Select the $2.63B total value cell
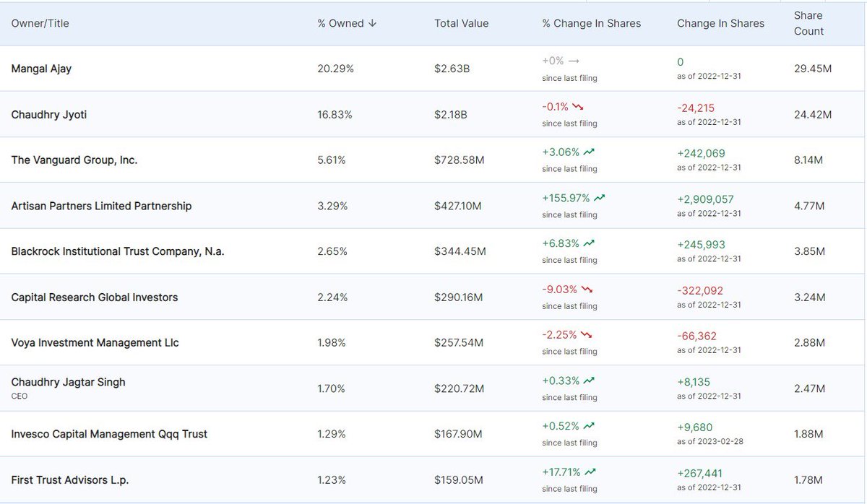The height and width of the screenshot is (504, 867). pyautogui.click(x=452, y=69)
